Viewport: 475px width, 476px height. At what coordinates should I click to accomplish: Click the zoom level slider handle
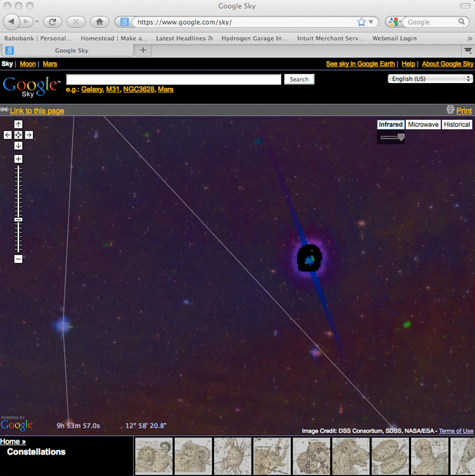point(18,219)
